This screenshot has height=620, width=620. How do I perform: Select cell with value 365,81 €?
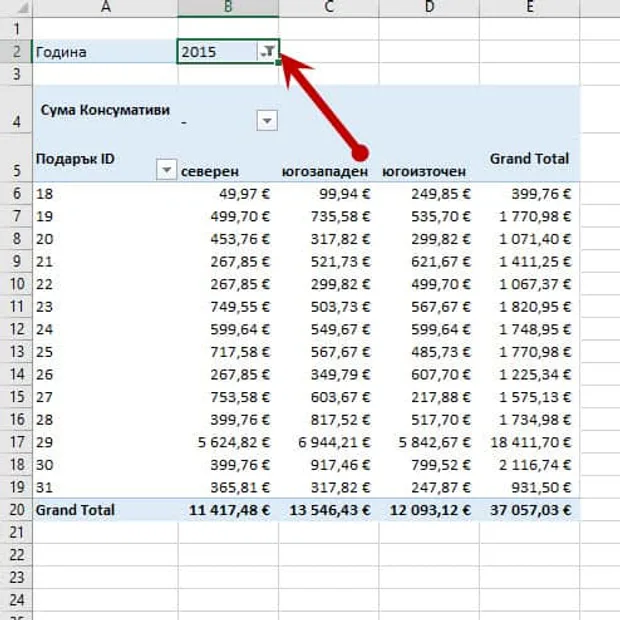[x=228, y=487]
